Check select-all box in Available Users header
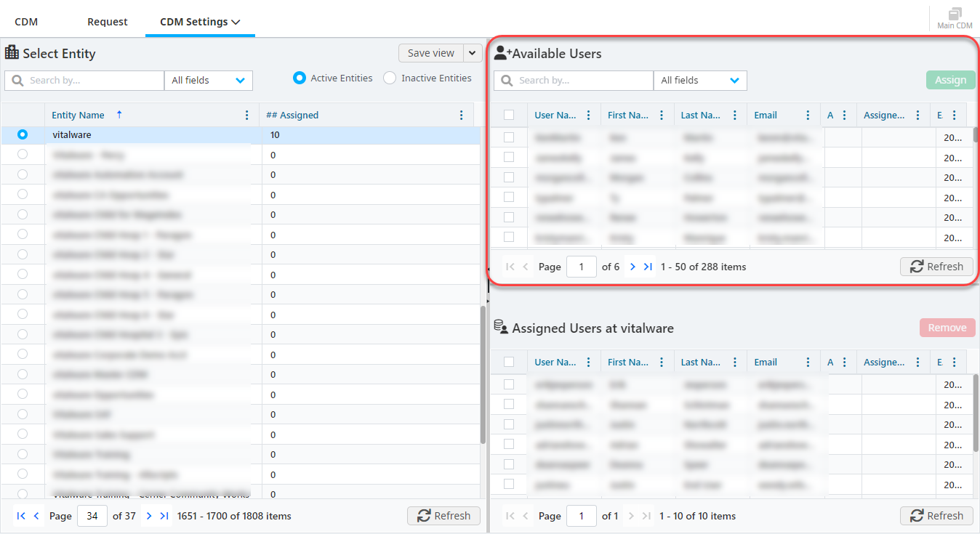Viewport: 980px width, 534px height. pyautogui.click(x=509, y=115)
